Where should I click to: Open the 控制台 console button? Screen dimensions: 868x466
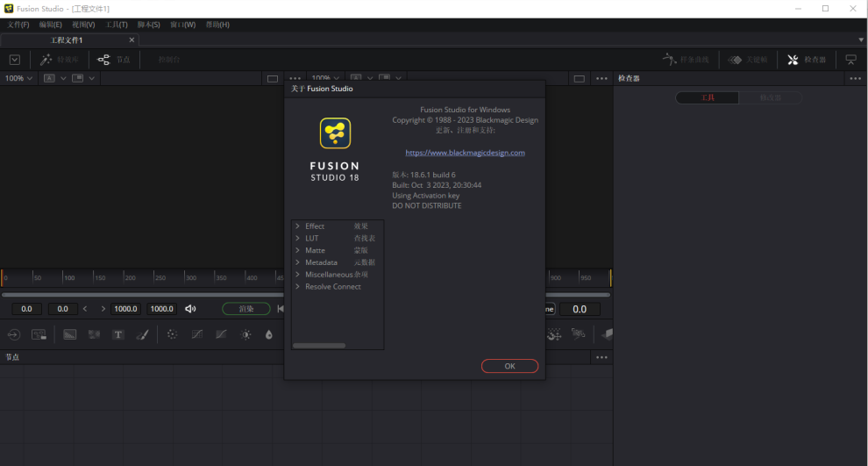[x=169, y=60]
